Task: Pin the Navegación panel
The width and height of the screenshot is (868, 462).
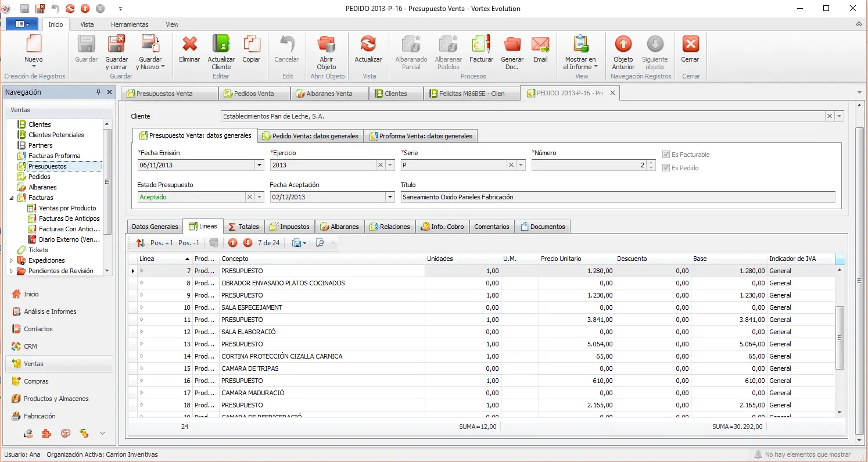Action: [98, 92]
